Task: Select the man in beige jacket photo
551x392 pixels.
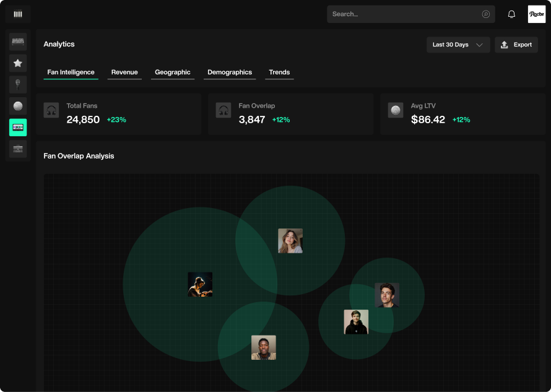Action: pyautogui.click(x=264, y=347)
